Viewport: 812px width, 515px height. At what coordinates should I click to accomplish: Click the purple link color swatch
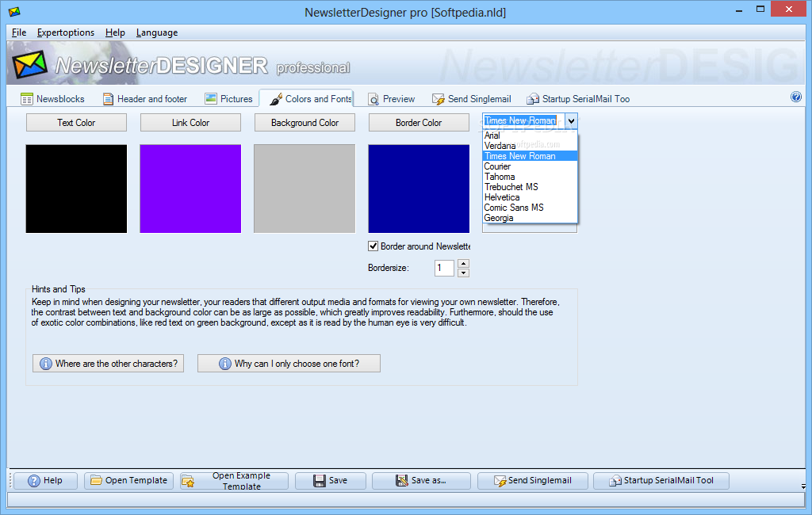point(190,189)
